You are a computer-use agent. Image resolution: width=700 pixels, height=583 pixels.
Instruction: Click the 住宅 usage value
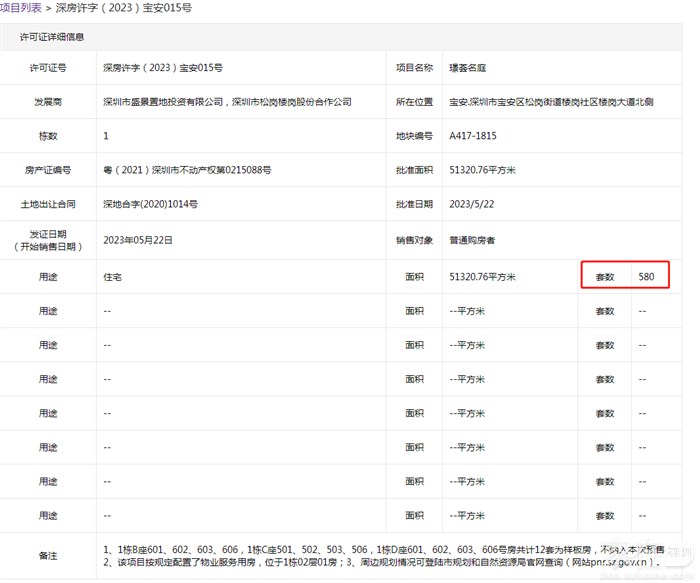tap(113, 276)
